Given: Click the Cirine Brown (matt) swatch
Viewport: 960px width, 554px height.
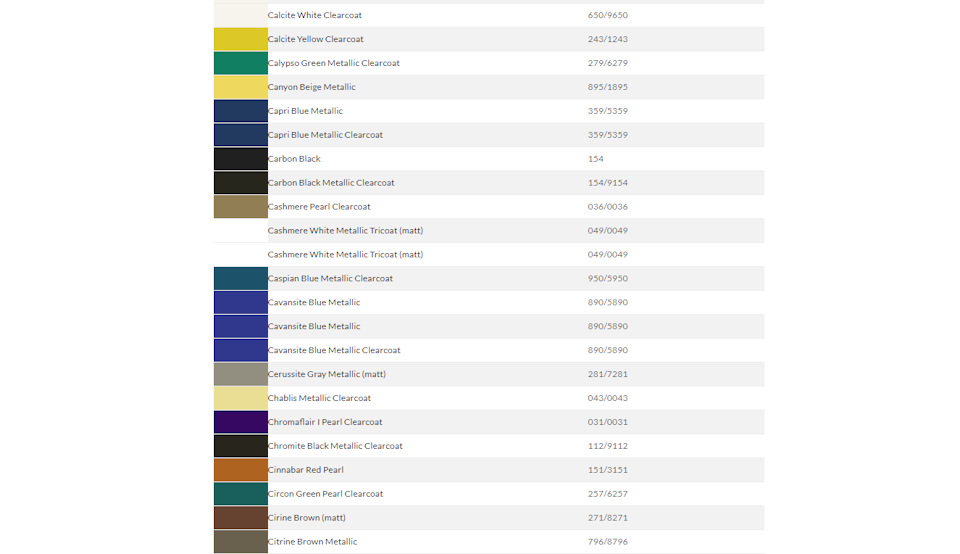Looking at the screenshot, I should tap(241, 517).
